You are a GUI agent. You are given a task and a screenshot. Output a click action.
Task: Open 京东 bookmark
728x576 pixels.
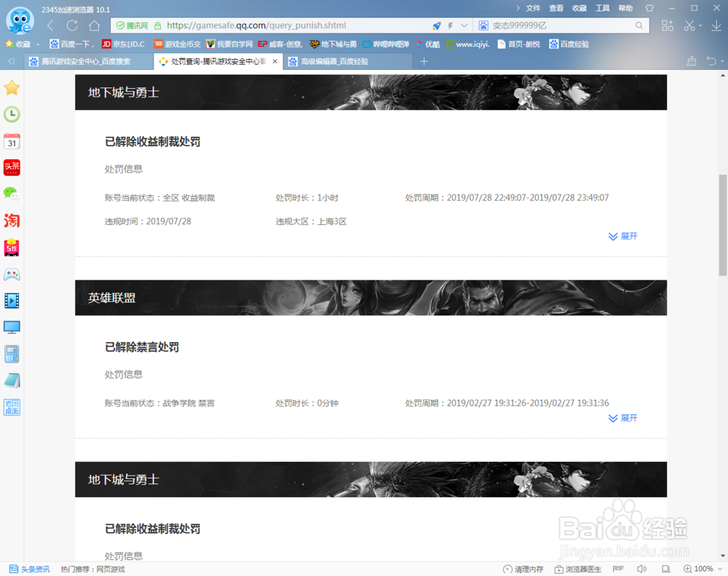click(x=123, y=44)
